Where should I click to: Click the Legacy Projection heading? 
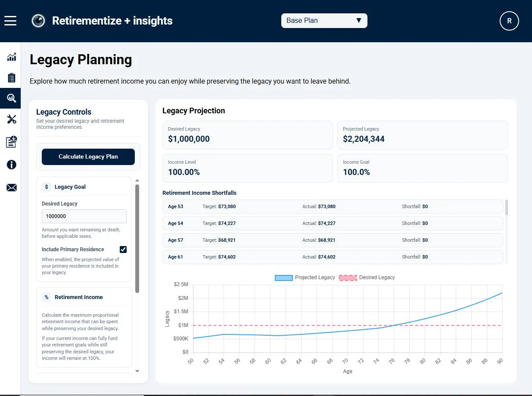coord(194,111)
